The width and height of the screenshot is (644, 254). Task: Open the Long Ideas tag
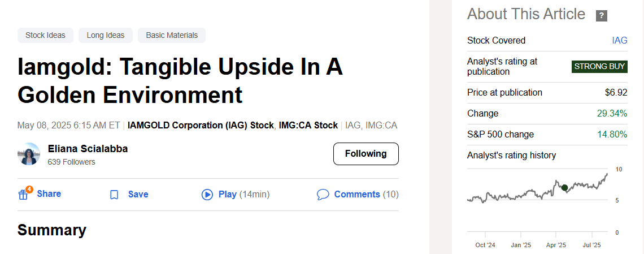[x=106, y=35]
